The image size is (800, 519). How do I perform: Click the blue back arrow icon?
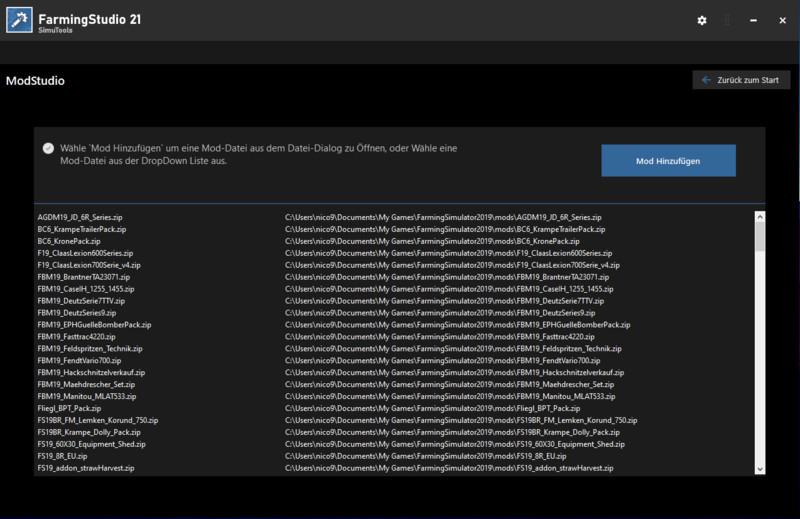[x=706, y=80]
